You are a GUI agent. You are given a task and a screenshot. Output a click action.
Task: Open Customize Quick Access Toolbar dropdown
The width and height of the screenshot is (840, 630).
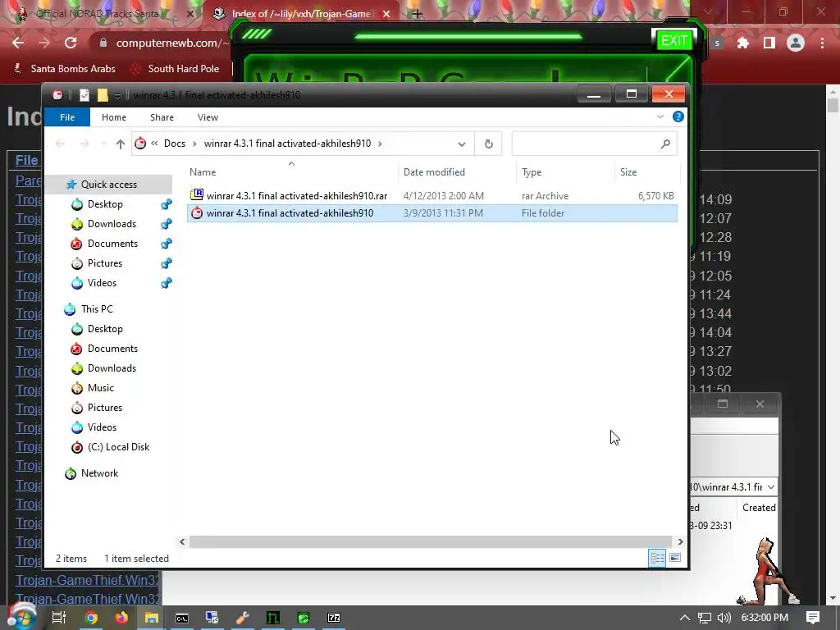117,96
